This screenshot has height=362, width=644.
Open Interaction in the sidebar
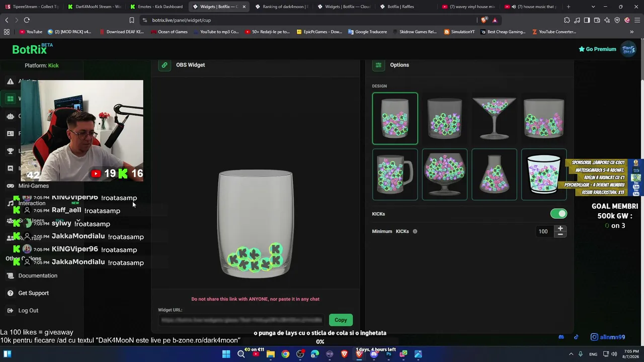pos(32,203)
